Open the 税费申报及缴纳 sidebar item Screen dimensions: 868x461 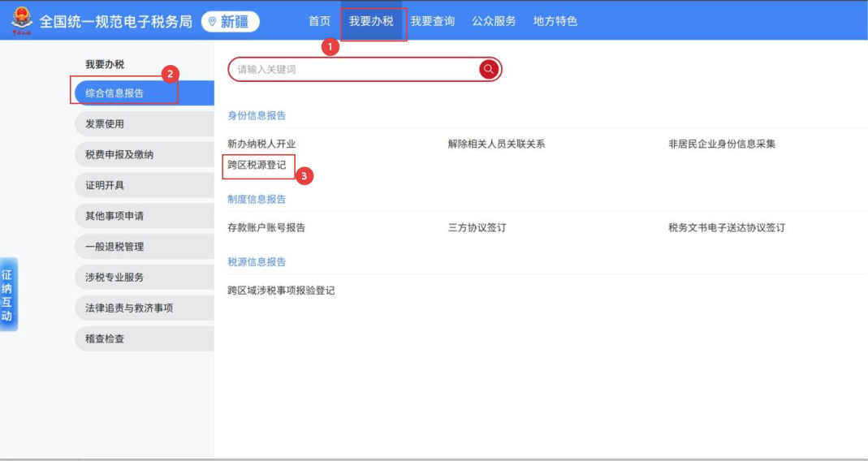pyautogui.click(x=144, y=154)
